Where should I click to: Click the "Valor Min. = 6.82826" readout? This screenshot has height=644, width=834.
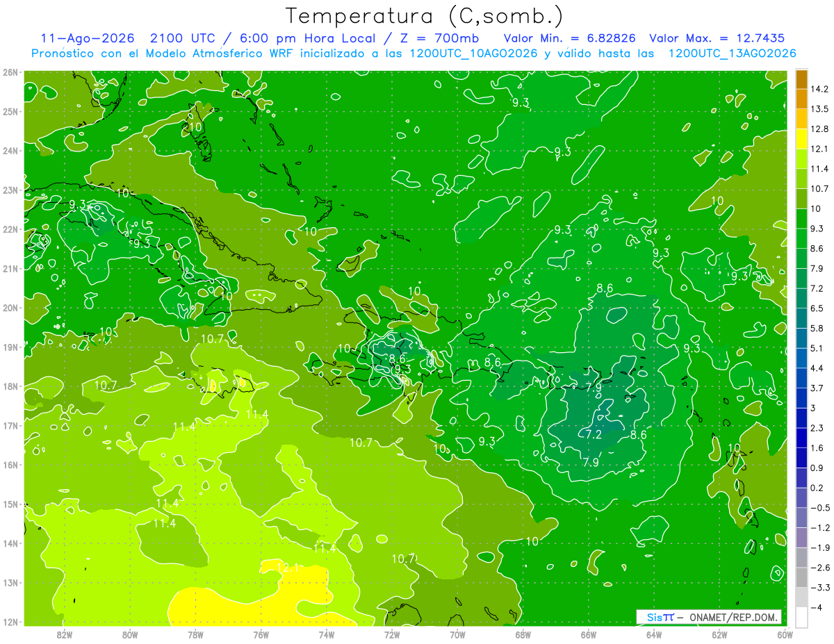click(569, 38)
